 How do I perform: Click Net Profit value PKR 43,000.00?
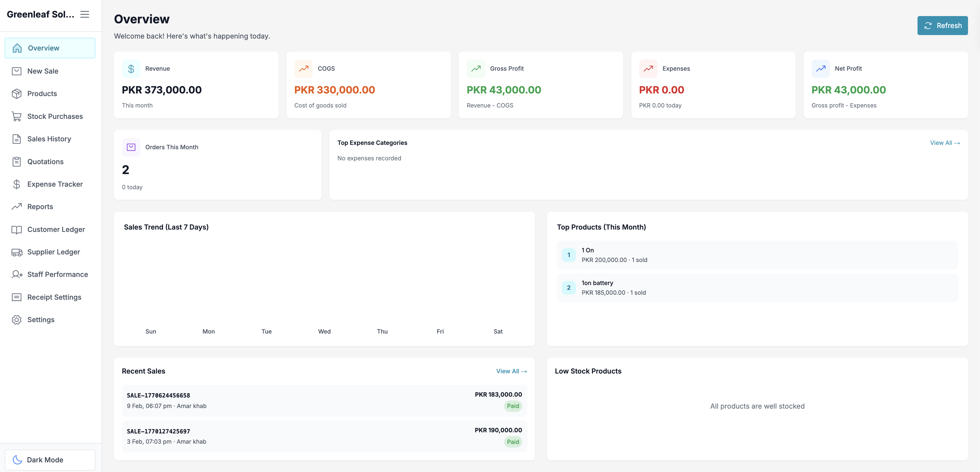(848, 90)
